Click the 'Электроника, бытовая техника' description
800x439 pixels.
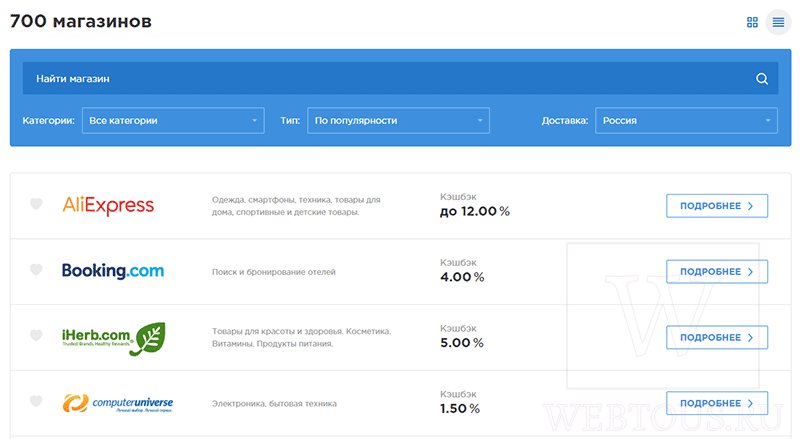tap(274, 403)
